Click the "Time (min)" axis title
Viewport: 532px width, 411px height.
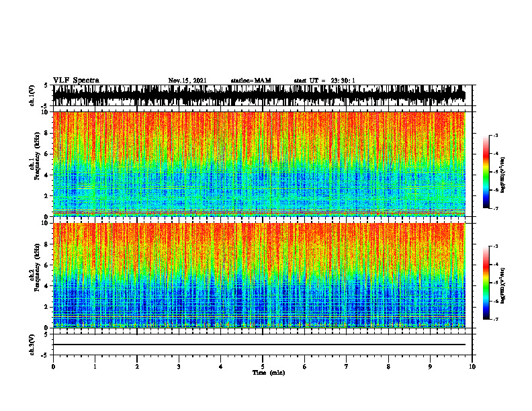(x=269, y=373)
